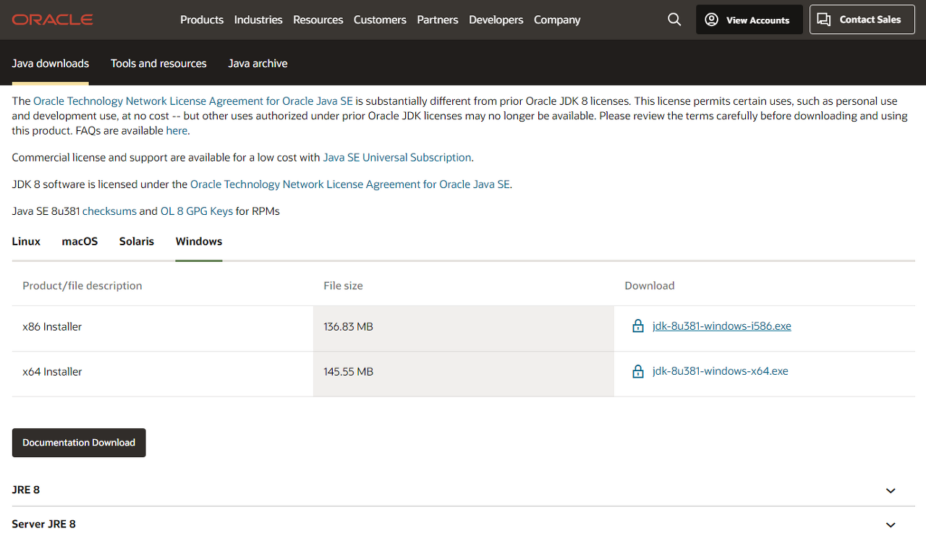
Task: Expand the JRE 8 section chevron
Action: point(891,491)
